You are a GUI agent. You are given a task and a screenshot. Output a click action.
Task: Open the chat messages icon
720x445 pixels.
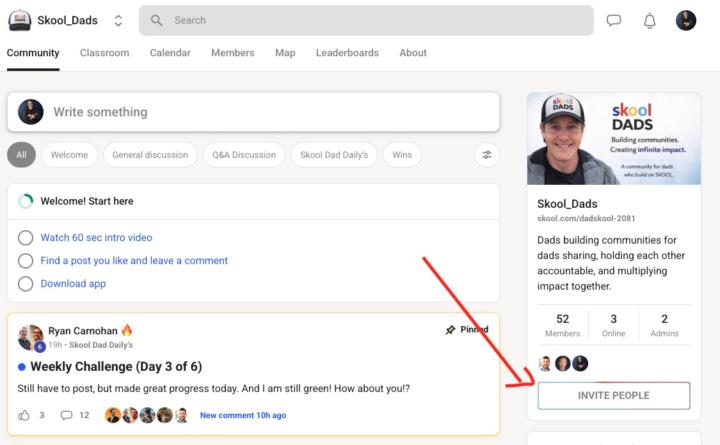[614, 20]
